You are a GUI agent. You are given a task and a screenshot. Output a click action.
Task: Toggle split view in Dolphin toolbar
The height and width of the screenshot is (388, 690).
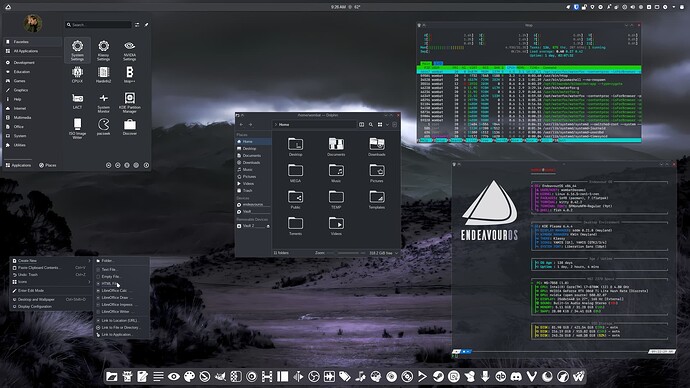(361, 124)
